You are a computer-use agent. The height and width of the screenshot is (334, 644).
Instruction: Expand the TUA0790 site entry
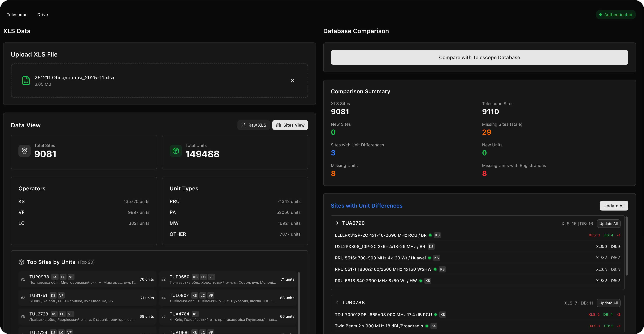[x=337, y=223]
